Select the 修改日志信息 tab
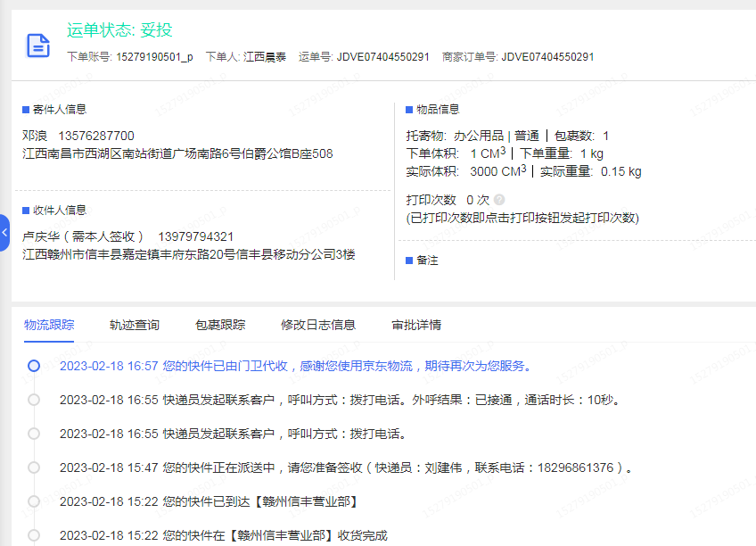The width and height of the screenshot is (756, 546). [x=318, y=325]
